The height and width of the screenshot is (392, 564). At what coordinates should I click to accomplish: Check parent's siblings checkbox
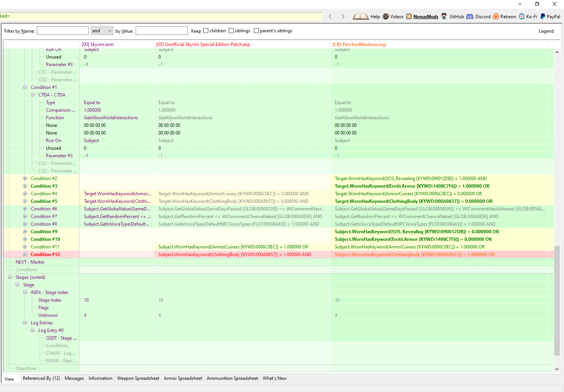pyautogui.click(x=256, y=31)
